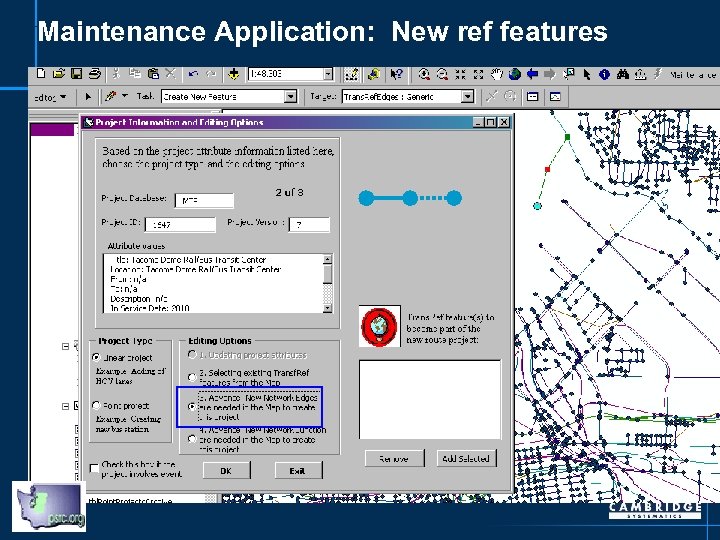Screen dimensions: 720x540
Task: Select the Select Elements arrow tool
Action: [x=587, y=74]
